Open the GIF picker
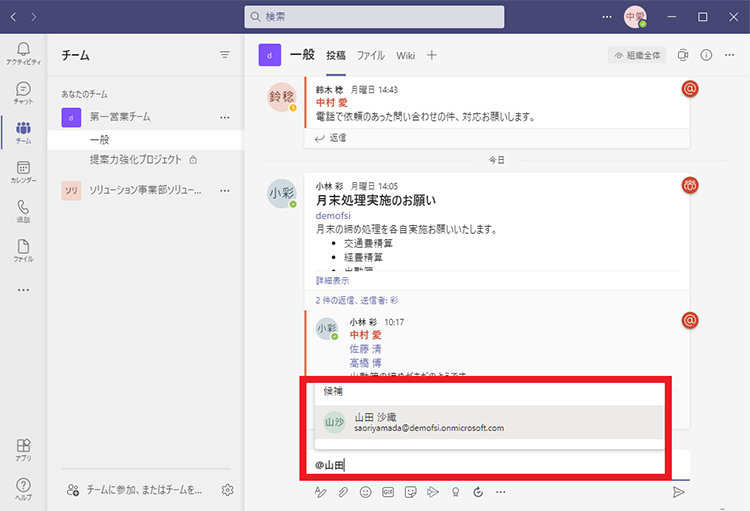750x511 pixels. pyautogui.click(x=388, y=492)
